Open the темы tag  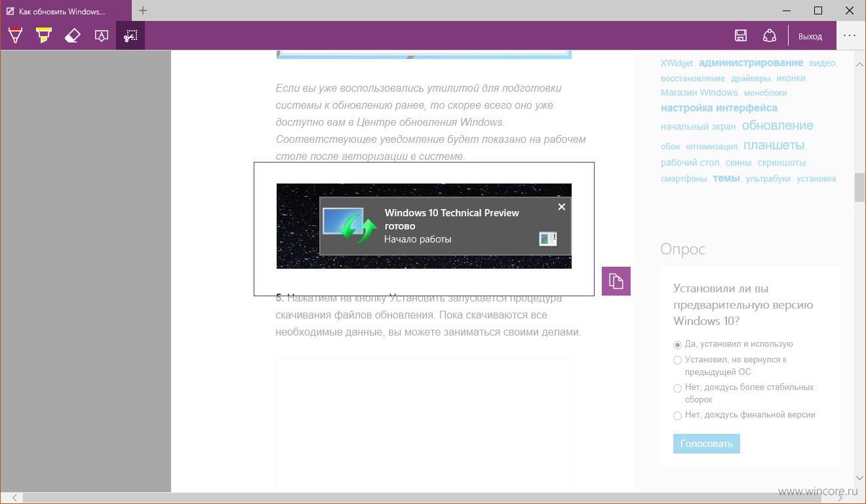click(726, 178)
